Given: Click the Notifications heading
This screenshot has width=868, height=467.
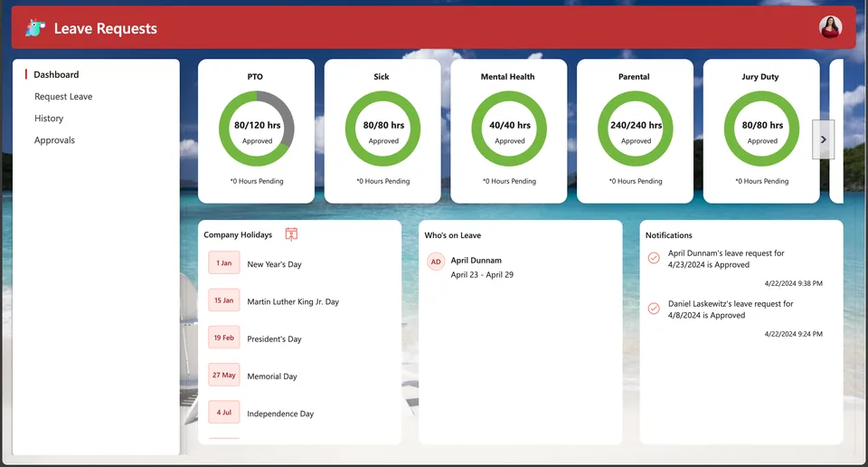Looking at the screenshot, I should 669,235.
